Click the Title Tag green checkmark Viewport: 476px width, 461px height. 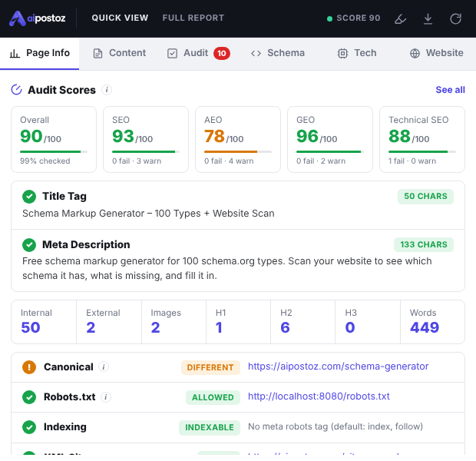pos(29,197)
